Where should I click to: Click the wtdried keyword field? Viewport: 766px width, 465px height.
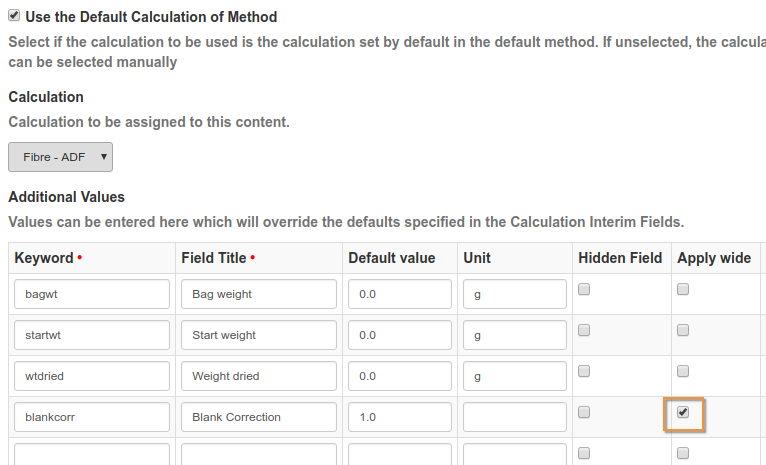(x=92, y=376)
